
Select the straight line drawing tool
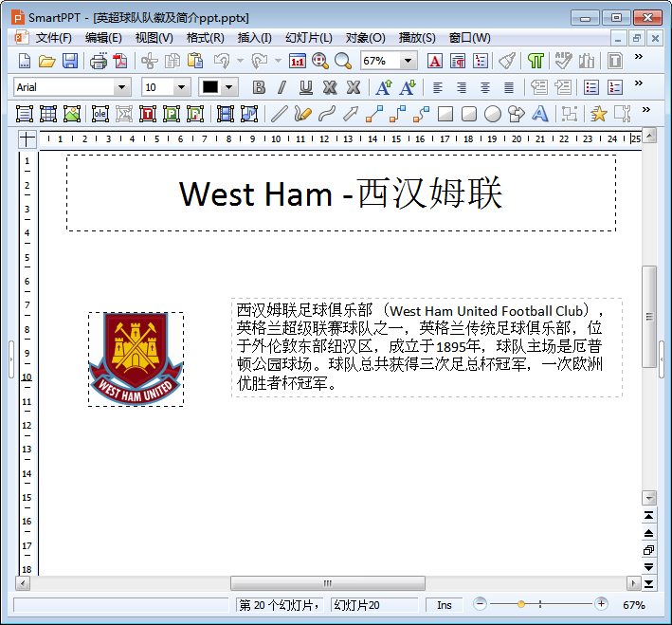coord(279,114)
